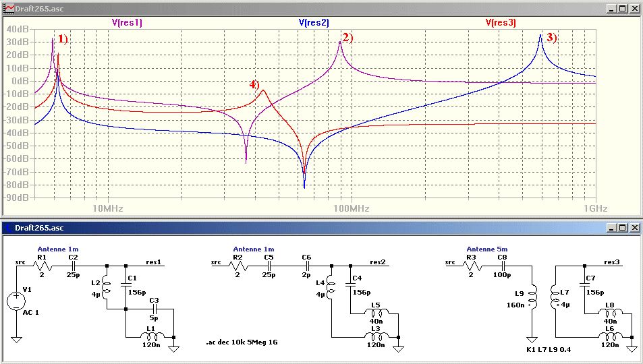Click the schematic window Draft265.asc title
The width and height of the screenshot is (643, 364).
click(39, 228)
